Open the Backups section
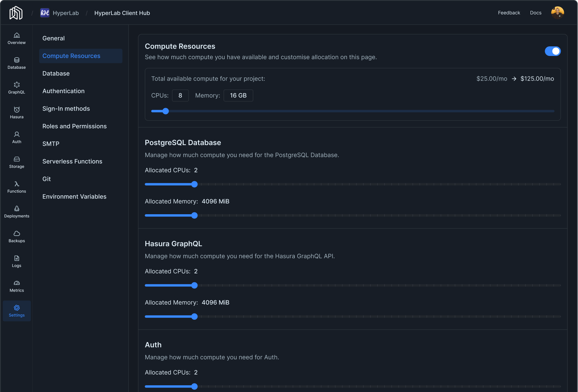 tap(17, 237)
